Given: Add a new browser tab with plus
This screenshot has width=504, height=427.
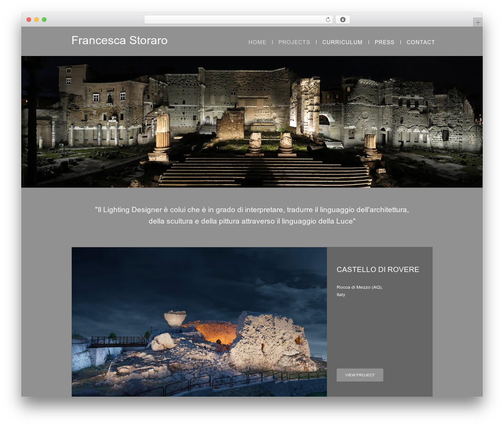Looking at the screenshot, I should pos(478,22).
